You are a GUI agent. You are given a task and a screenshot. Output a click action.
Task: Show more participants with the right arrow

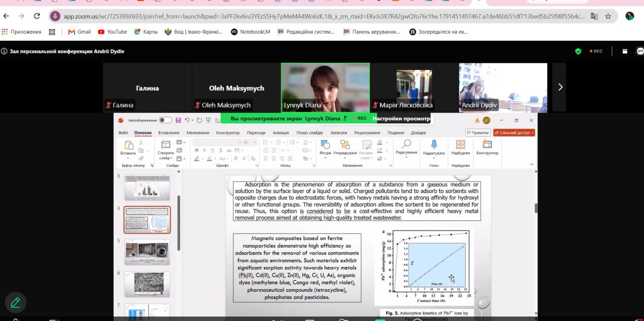coord(560,87)
